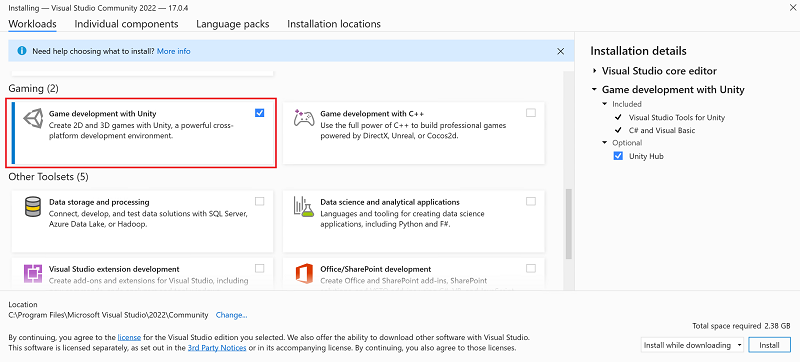Click Change... link for install location
The image size is (800, 362).
coord(232,315)
